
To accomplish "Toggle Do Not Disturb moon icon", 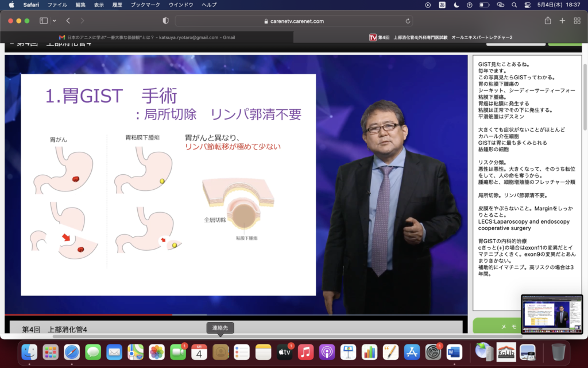I will [x=457, y=5].
